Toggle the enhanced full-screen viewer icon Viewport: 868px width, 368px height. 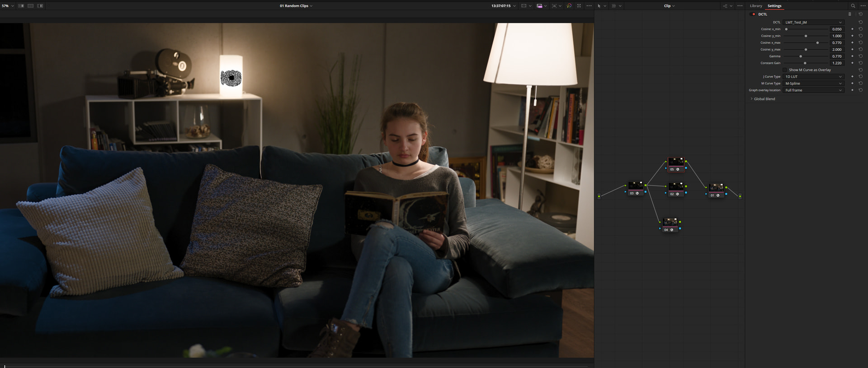pos(579,6)
